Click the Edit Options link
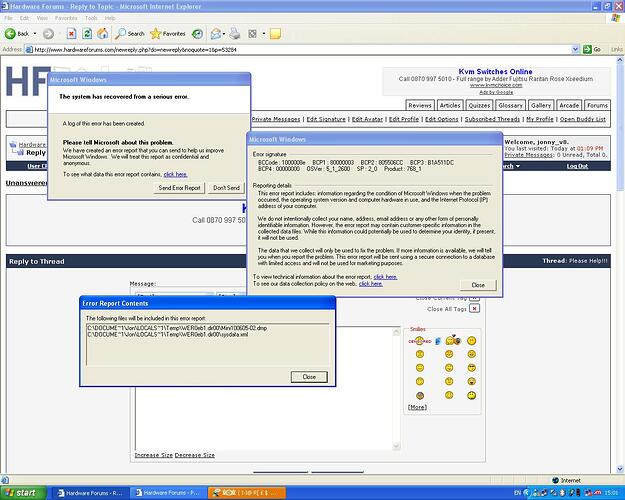 pos(442,119)
